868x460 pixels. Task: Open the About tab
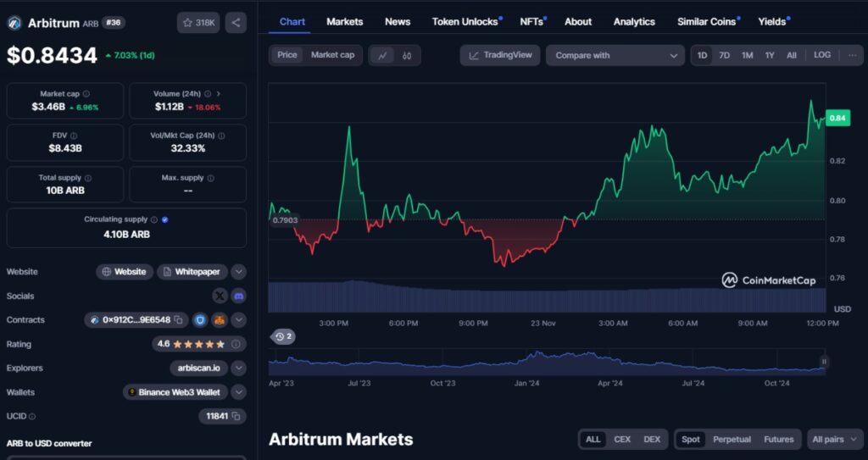(x=578, y=21)
